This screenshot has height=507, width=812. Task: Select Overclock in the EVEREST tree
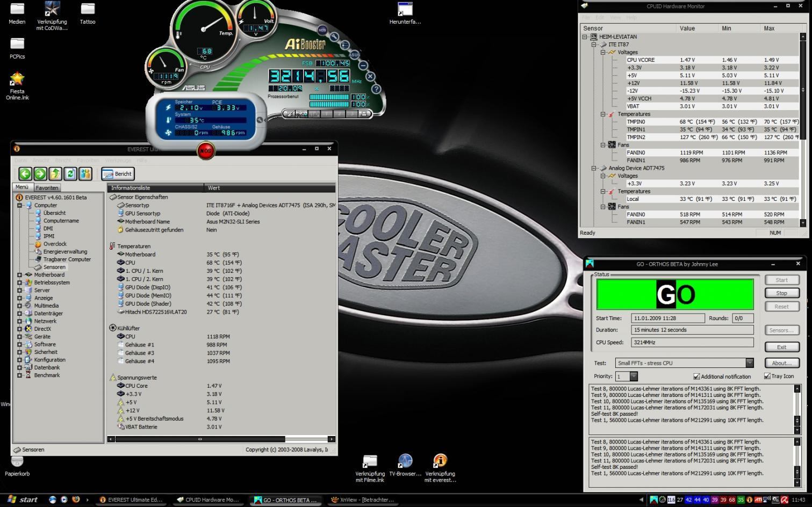pyautogui.click(x=55, y=244)
